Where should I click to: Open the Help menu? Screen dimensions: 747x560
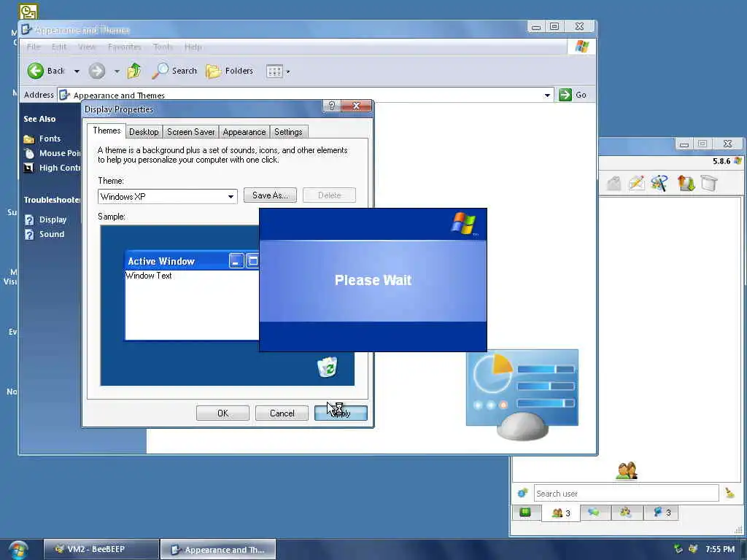(193, 47)
